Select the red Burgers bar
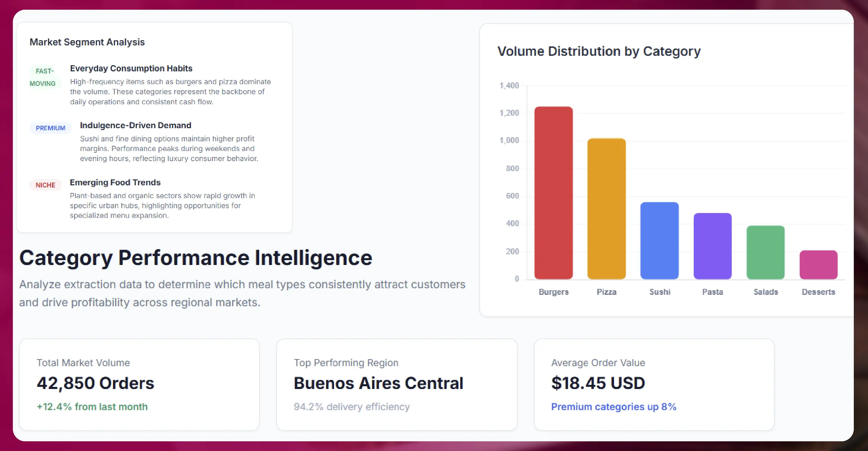Viewport: 868px width, 451px height. [553, 194]
